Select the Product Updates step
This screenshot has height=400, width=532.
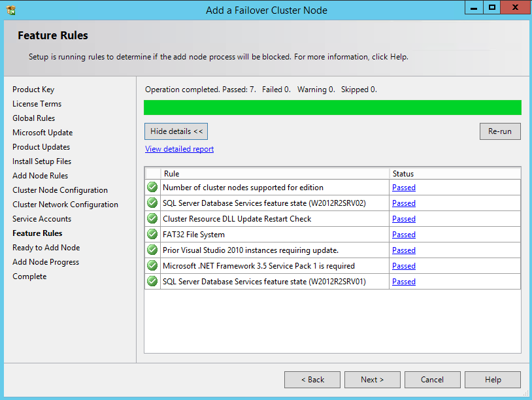pyautogui.click(x=41, y=147)
